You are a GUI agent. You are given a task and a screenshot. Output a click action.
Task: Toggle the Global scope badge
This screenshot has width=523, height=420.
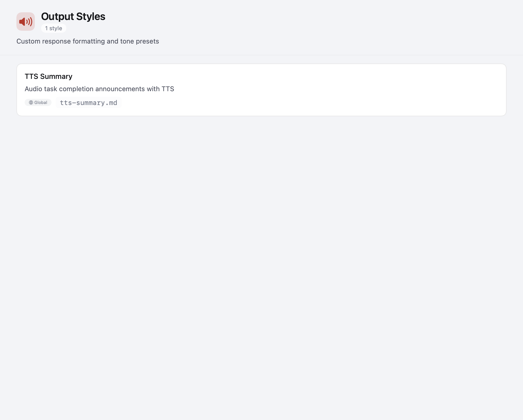(x=38, y=102)
